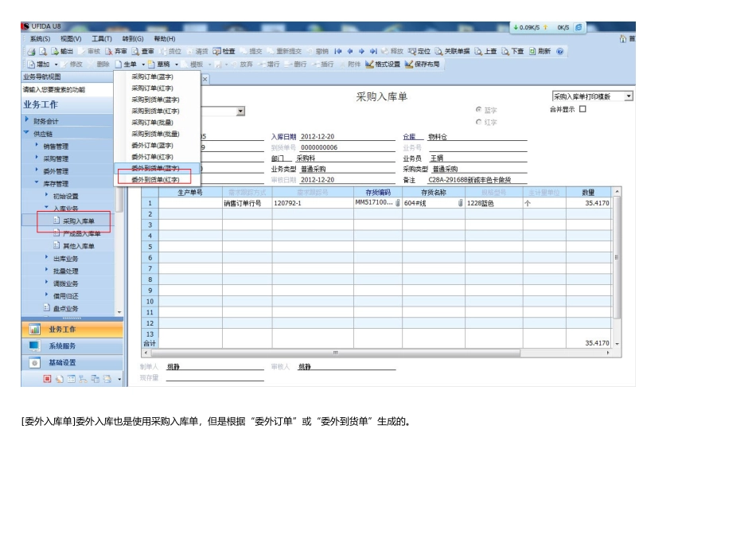This screenshot has height=535, width=756.
Task: Click red square icon in bottom strip
Action: [x=47, y=379]
